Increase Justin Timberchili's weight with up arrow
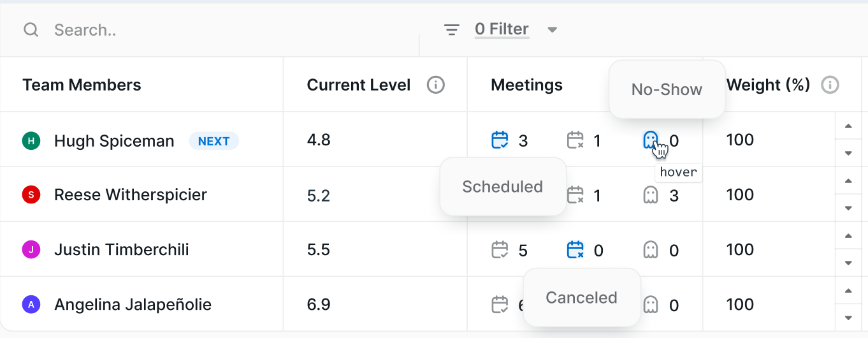Screen dimensions: 868x338 point(848,236)
